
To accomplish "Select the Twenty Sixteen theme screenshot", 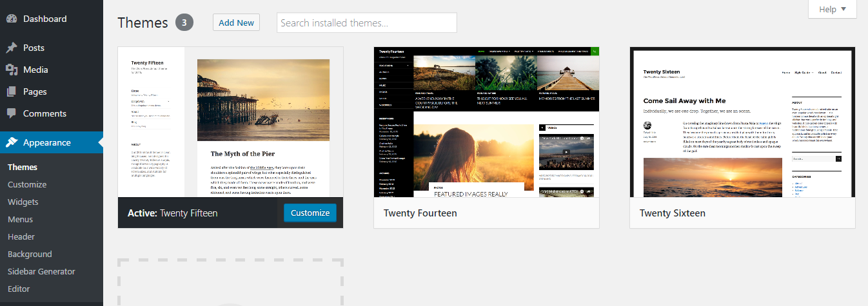I will tap(742, 122).
